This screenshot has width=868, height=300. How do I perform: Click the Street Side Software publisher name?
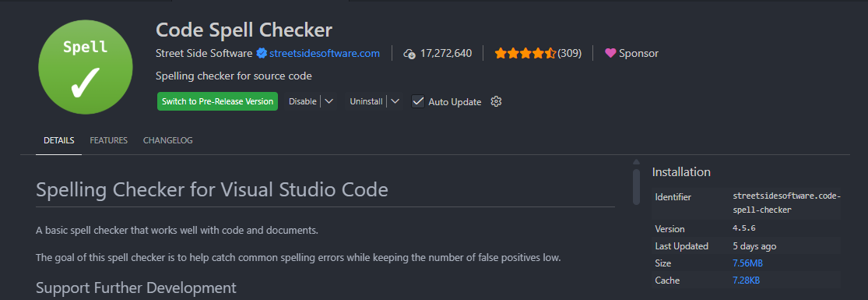[x=204, y=54]
